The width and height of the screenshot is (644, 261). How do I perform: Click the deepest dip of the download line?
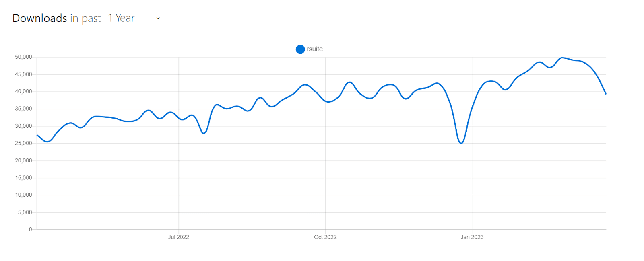461,143
